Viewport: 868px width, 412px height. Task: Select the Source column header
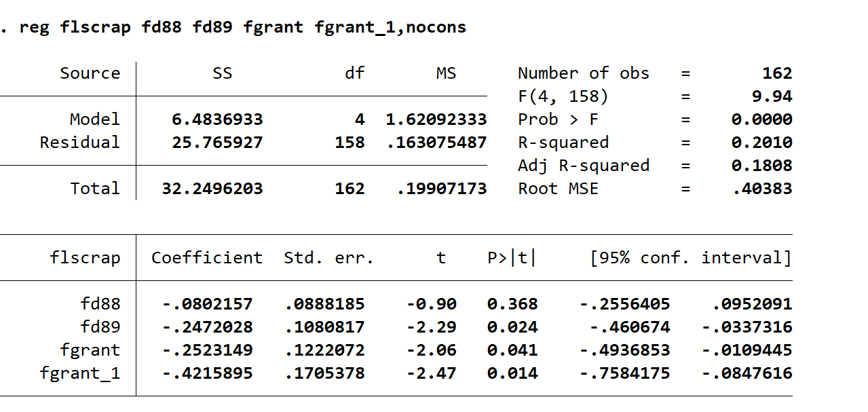(x=90, y=73)
